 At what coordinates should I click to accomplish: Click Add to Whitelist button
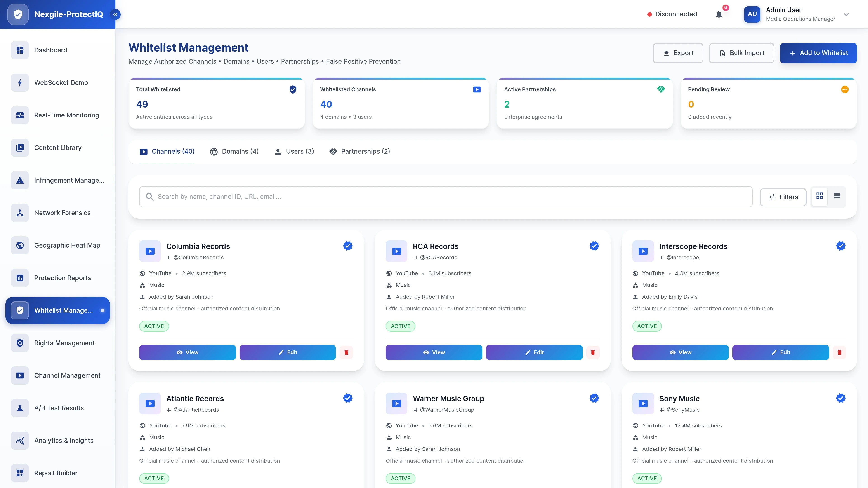click(818, 53)
